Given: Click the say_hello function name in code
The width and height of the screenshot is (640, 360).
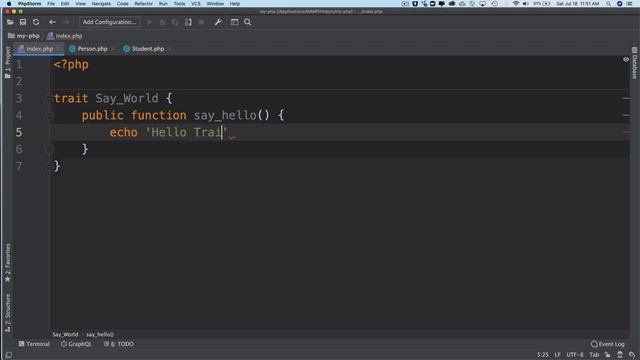Looking at the screenshot, I should (225, 116).
